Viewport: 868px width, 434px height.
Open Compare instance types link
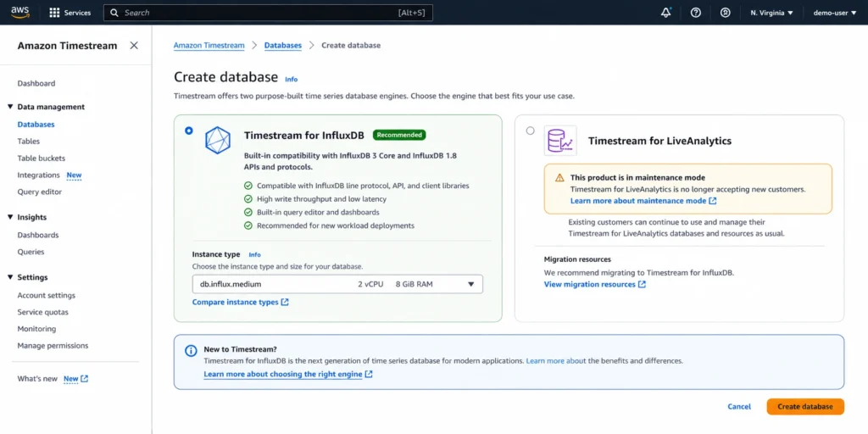[x=236, y=303]
